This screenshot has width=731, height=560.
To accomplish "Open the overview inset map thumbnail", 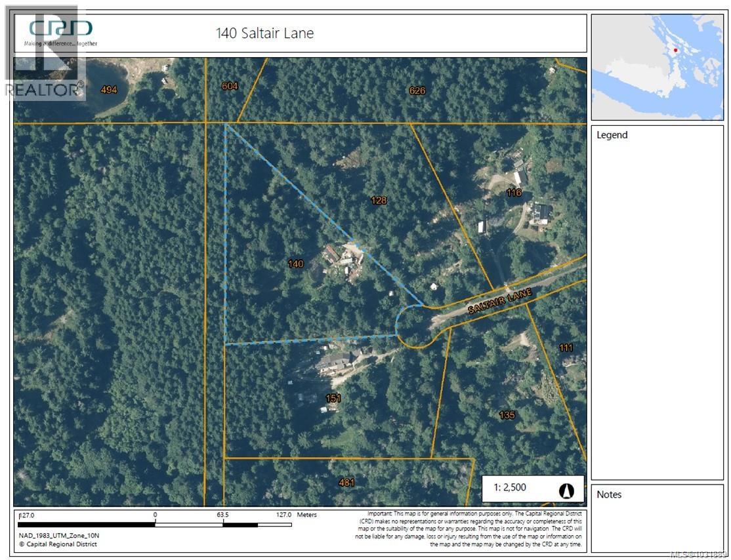I will (657, 67).
